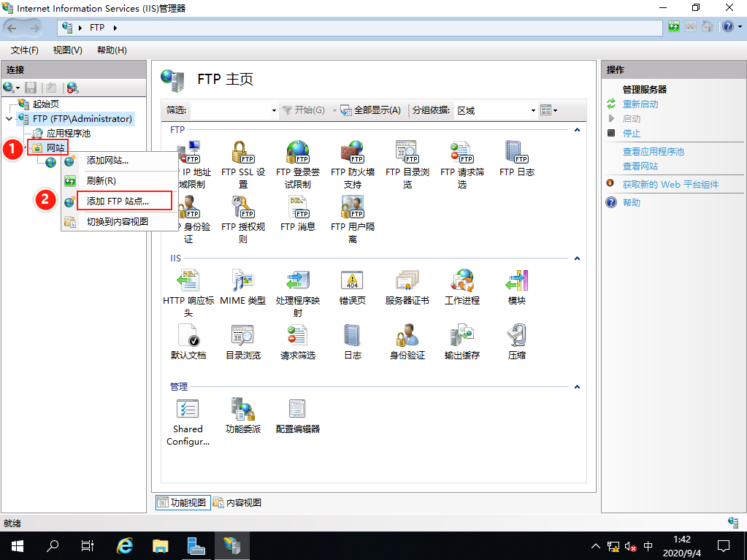The image size is (747, 560).
Task: Open MIME 类型 feature
Action: tap(243, 287)
